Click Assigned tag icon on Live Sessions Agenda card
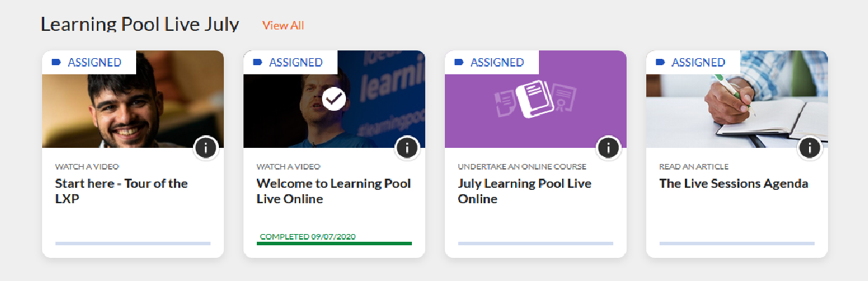The image size is (868, 281). point(660,62)
